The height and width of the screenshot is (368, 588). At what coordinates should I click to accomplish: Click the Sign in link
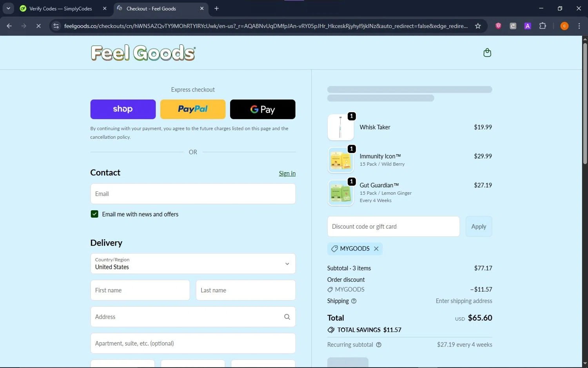pyautogui.click(x=287, y=173)
